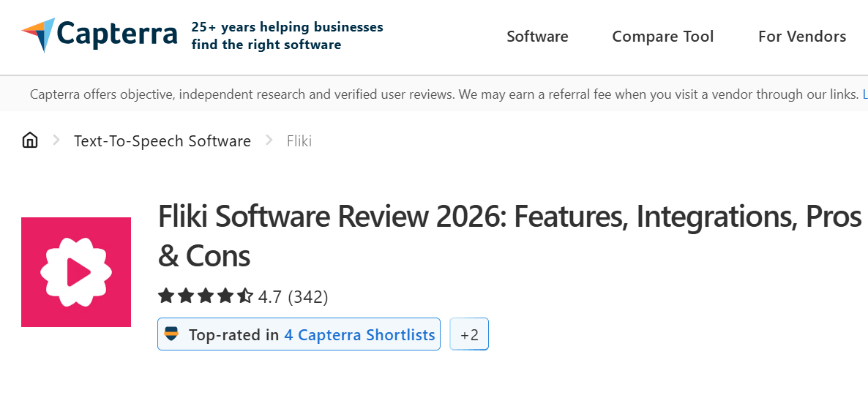Open the home breadcrumb icon

tap(30, 140)
